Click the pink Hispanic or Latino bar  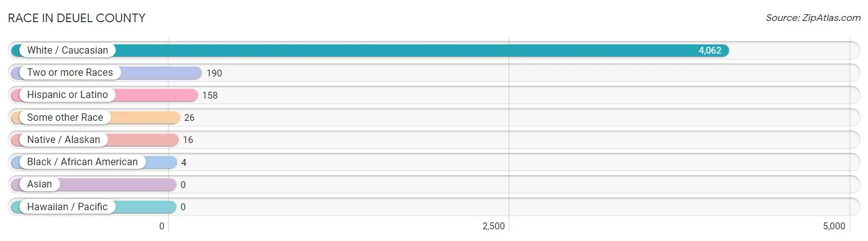point(104,95)
